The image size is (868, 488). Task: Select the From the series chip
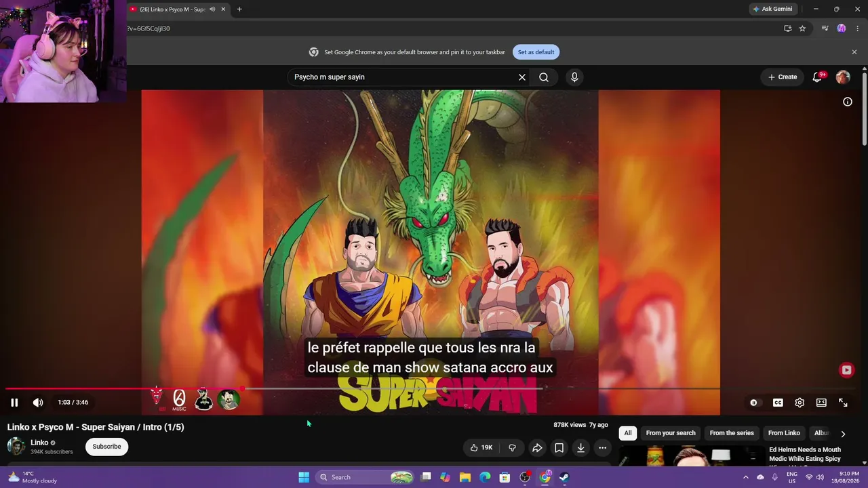(732, 433)
